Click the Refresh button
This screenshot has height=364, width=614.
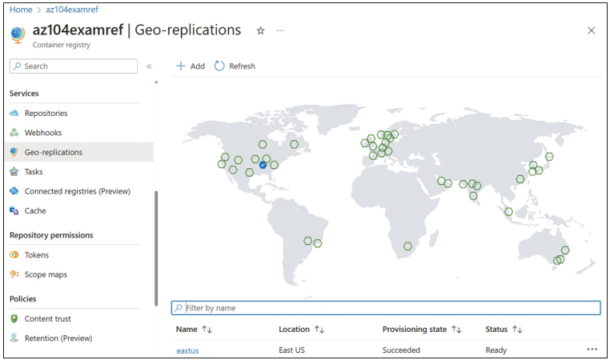[235, 66]
